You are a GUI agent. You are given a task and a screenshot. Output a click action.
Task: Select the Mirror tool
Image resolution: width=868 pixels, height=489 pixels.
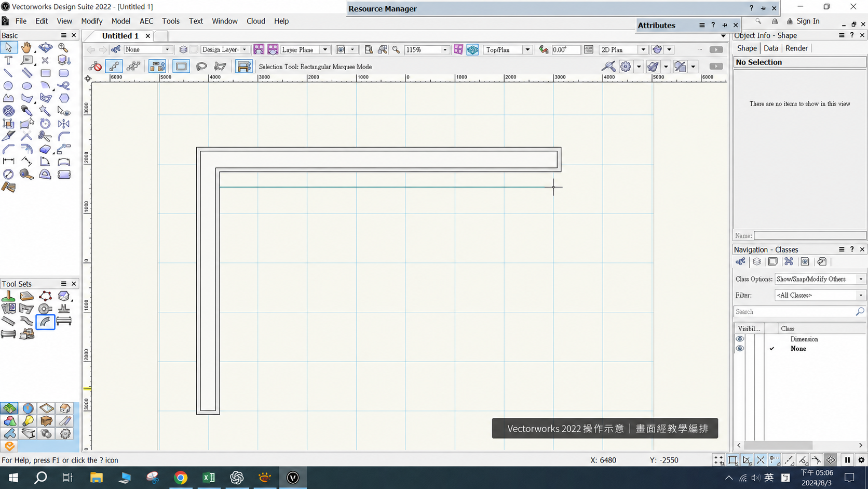(x=63, y=124)
